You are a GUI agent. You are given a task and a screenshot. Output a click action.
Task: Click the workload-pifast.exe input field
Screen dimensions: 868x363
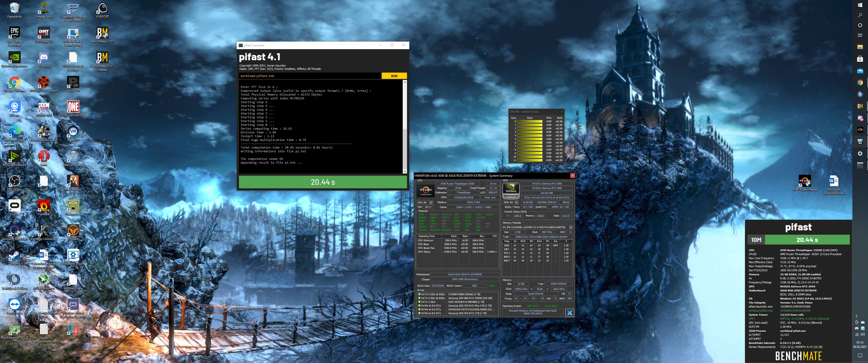click(x=310, y=76)
